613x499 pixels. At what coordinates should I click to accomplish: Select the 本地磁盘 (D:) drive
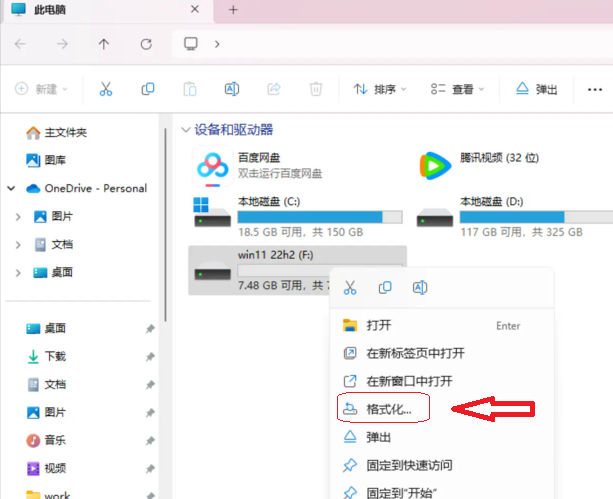(514, 216)
